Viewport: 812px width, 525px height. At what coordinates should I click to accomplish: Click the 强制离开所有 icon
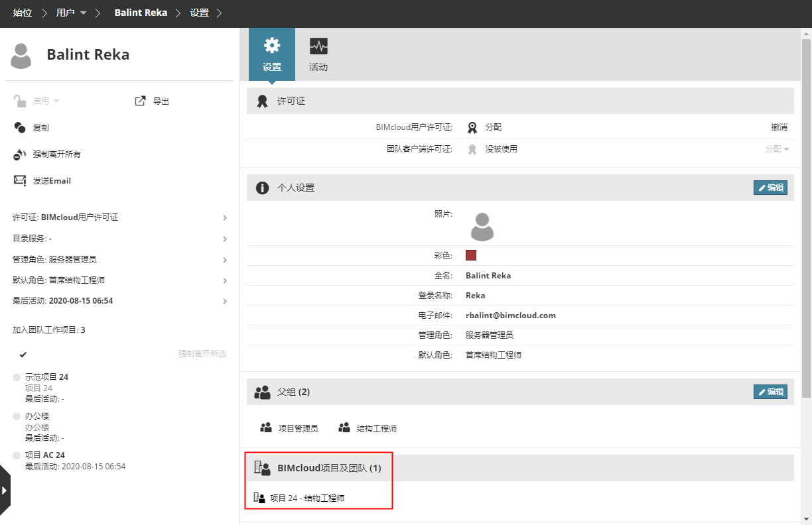[20, 154]
